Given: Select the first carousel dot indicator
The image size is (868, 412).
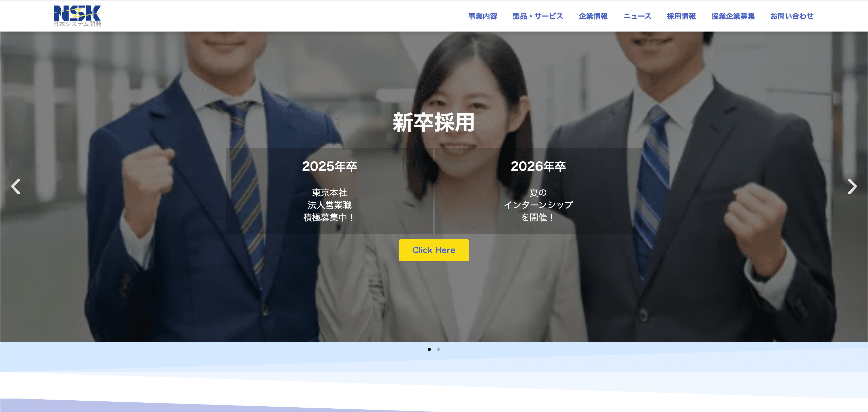Looking at the screenshot, I should [x=429, y=349].
